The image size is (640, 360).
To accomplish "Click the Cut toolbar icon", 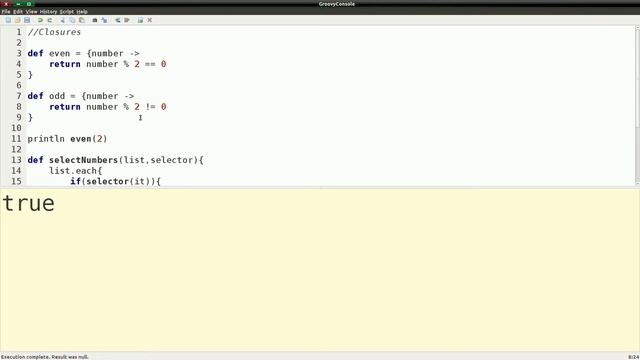I will pos(62,20).
